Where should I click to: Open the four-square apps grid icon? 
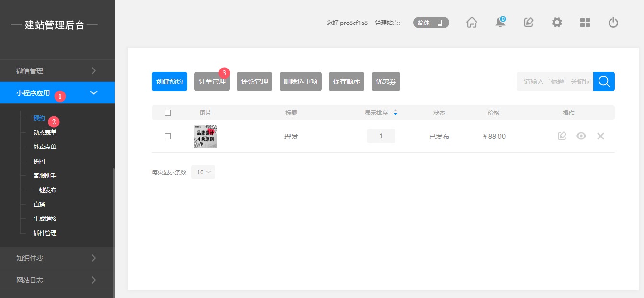pos(585,23)
